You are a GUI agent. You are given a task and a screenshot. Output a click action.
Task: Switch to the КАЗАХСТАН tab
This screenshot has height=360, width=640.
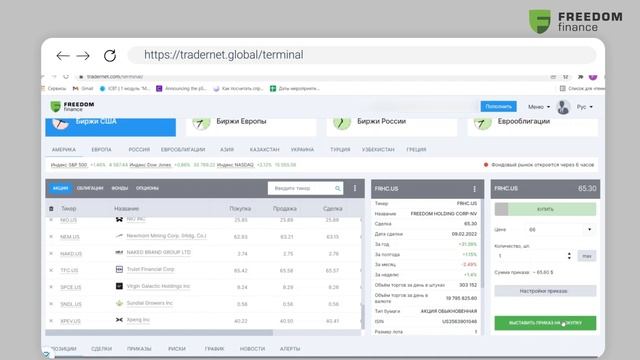click(x=264, y=149)
